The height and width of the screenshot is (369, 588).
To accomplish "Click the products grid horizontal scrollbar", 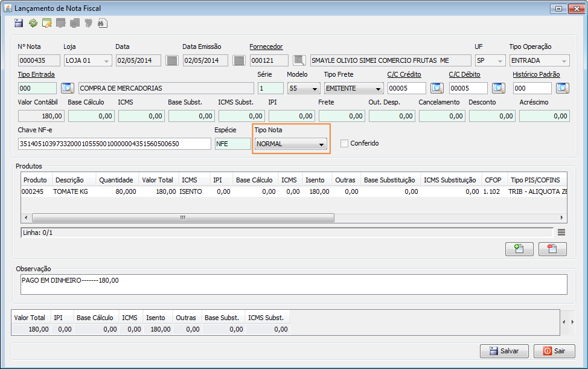I will click(181, 217).
